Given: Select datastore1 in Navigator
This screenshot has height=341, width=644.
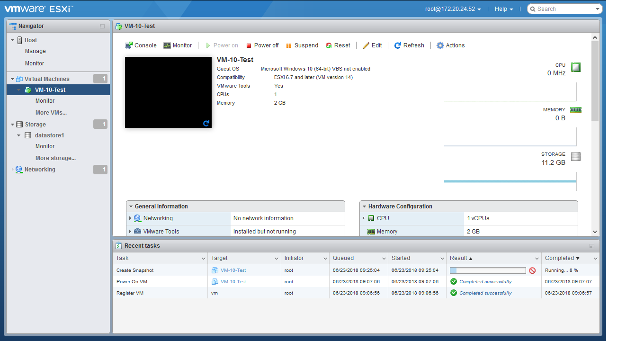Looking at the screenshot, I should pos(49,135).
